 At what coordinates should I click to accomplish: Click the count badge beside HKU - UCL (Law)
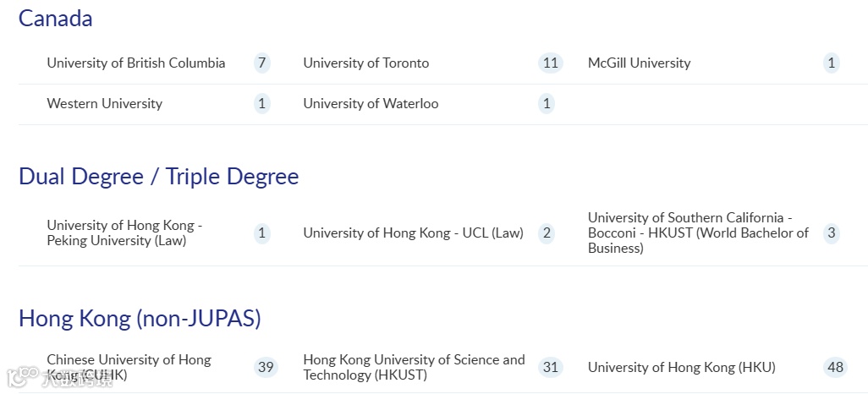click(547, 233)
